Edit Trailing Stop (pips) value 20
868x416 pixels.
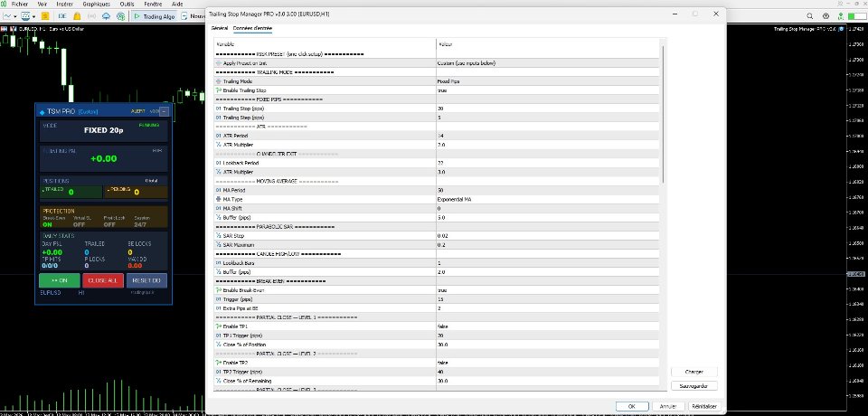548,109
